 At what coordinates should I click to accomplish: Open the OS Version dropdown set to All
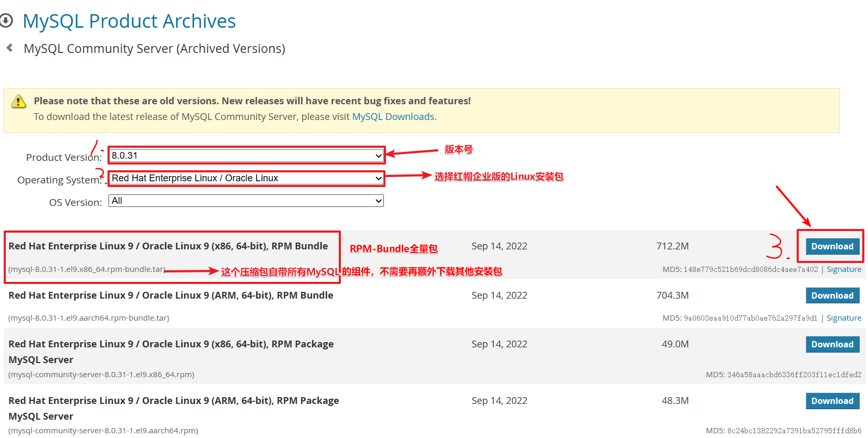[x=247, y=201]
